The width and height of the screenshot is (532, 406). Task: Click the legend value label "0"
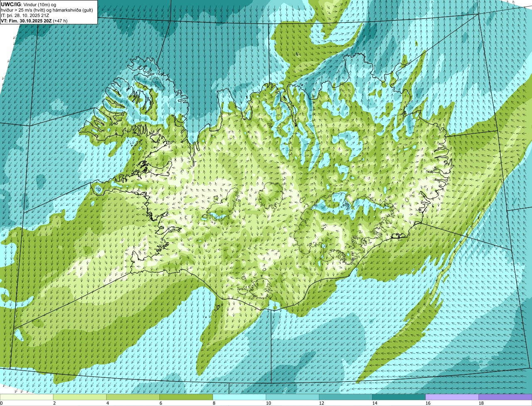coord(1,403)
